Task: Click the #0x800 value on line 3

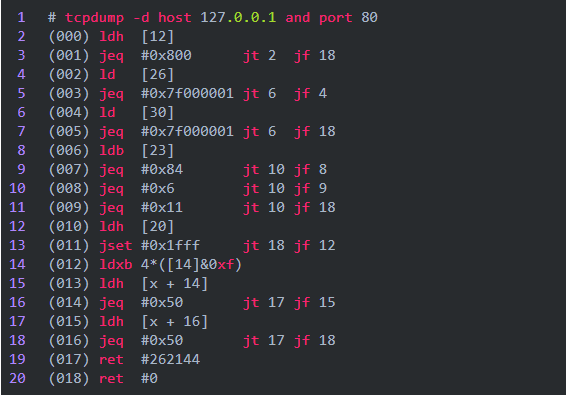Action: [166, 56]
